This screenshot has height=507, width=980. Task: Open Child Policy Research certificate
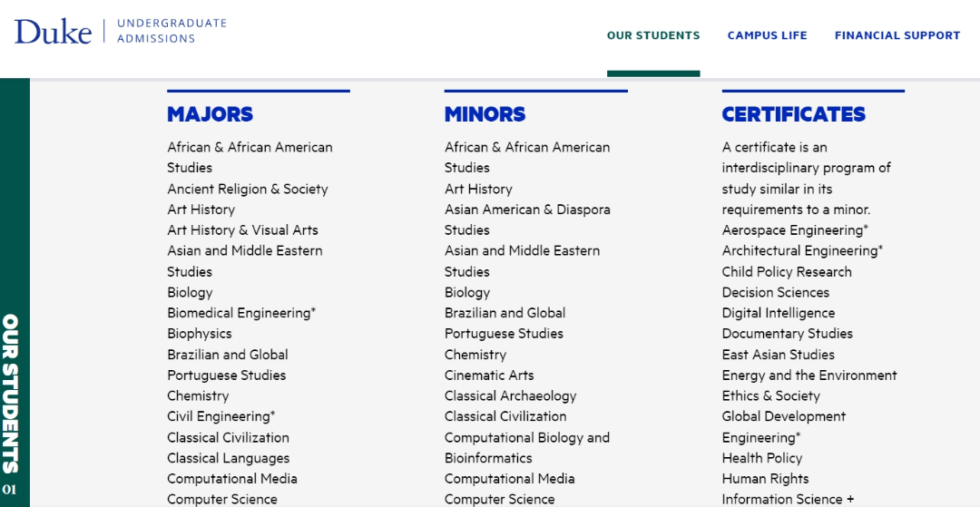pyautogui.click(x=787, y=271)
